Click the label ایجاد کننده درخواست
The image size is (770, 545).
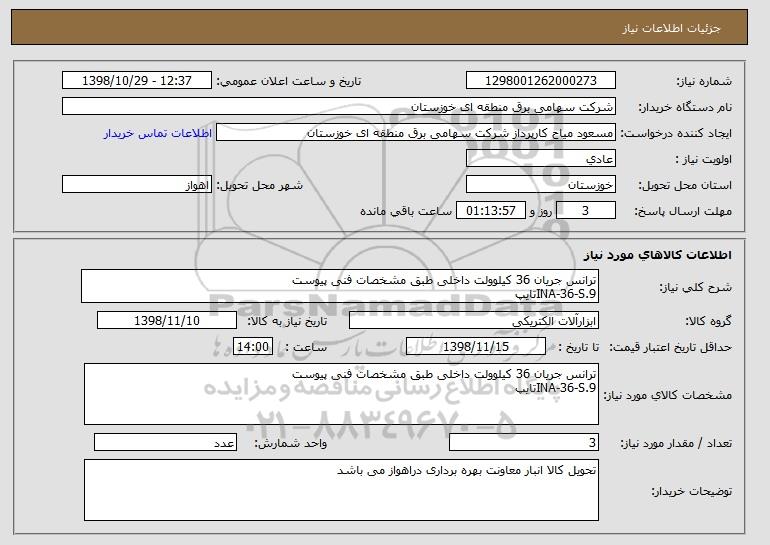[x=677, y=133]
